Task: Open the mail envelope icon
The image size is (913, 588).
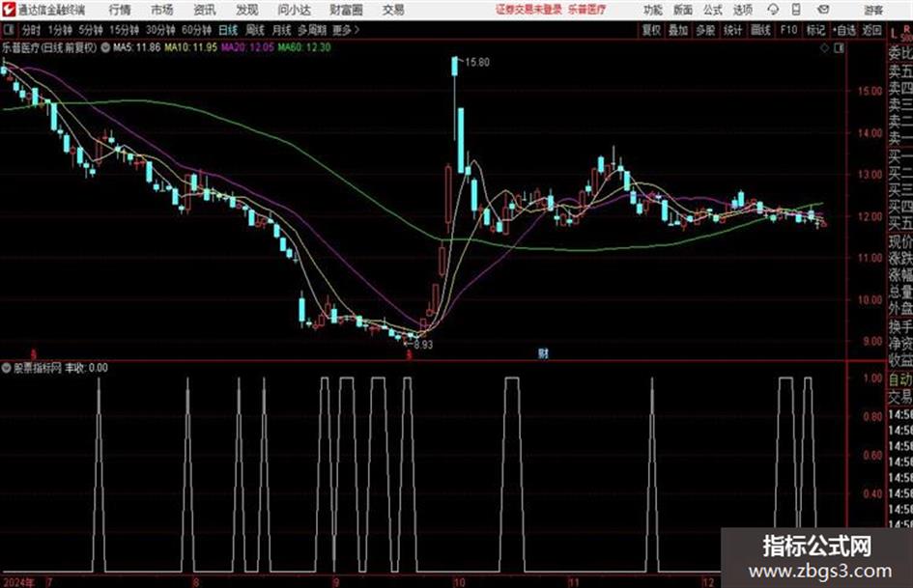Action: pos(823,10)
